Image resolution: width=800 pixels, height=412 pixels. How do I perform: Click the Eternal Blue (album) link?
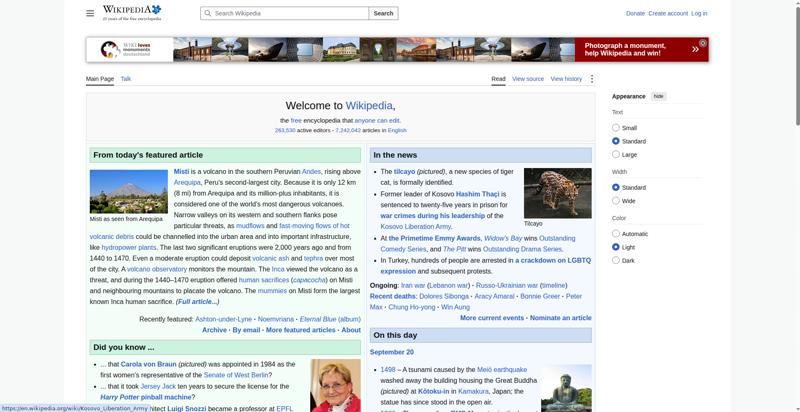click(330, 319)
